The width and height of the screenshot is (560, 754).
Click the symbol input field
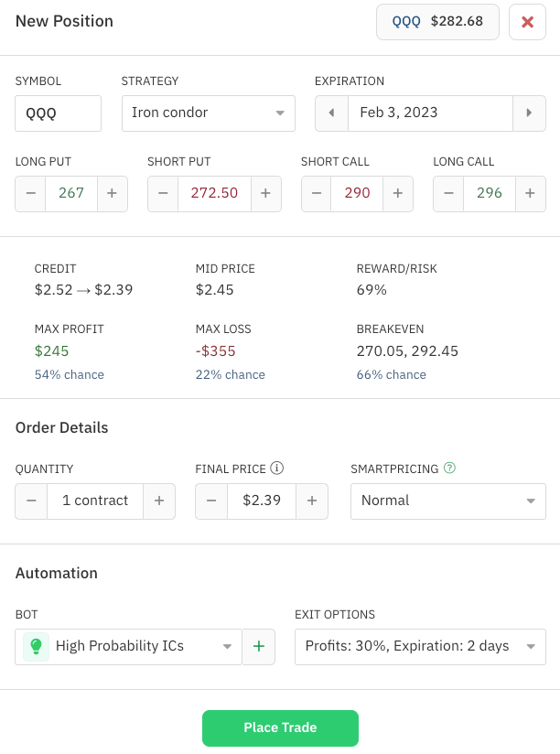coord(58,113)
